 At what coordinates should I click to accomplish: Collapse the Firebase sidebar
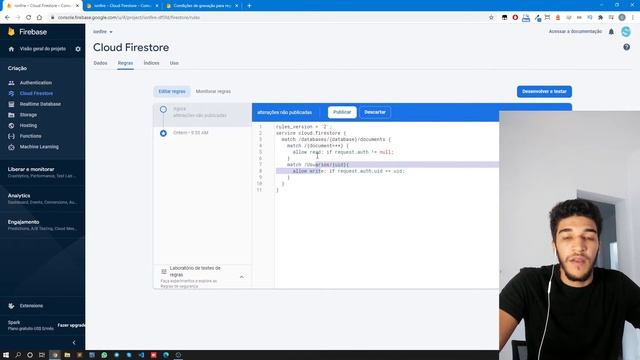tap(74, 342)
